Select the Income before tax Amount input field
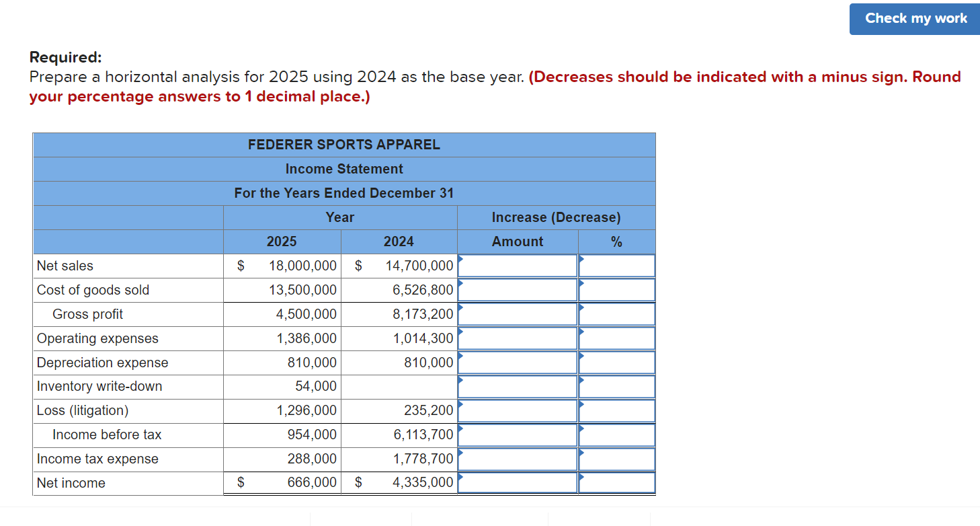 pos(518,435)
